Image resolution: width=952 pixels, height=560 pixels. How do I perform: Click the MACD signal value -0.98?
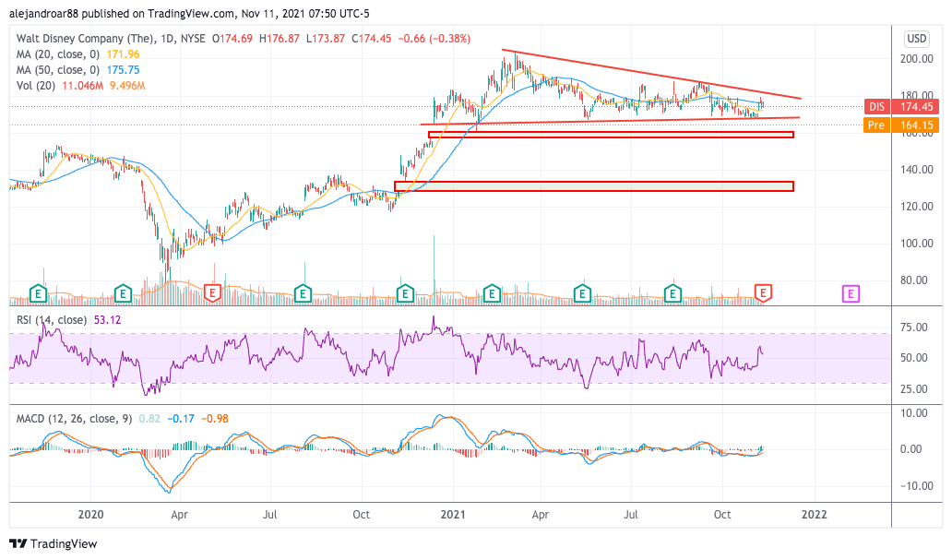[x=215, y=419]
